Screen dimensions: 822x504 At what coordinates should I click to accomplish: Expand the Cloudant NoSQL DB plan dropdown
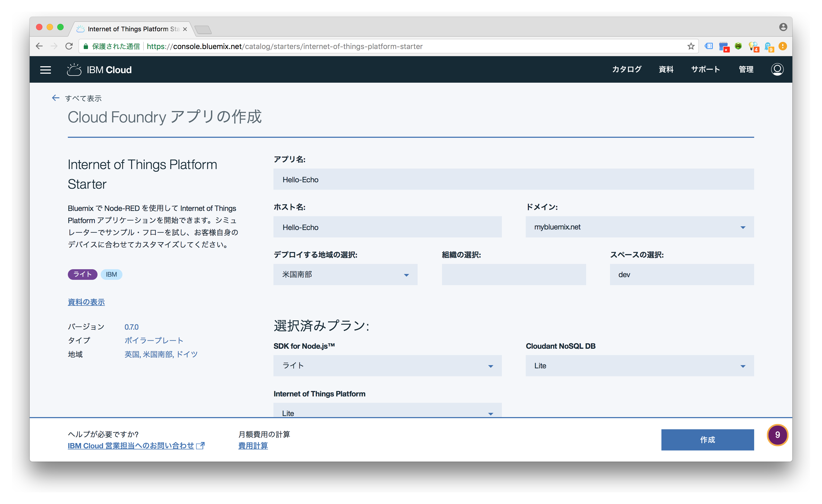coord(639,366)
